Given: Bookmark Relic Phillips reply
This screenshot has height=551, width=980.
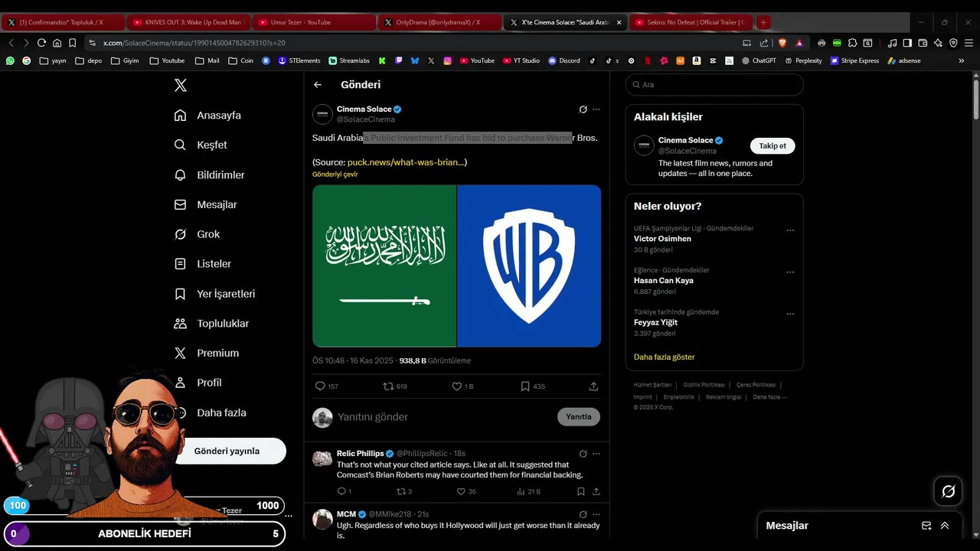Looking at the screenshot, I should 581,491.
